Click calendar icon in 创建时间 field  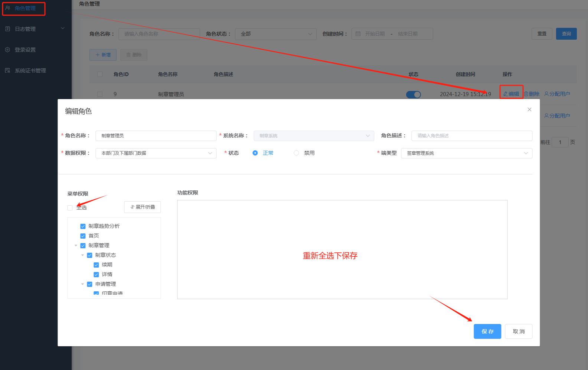point(358,34)
